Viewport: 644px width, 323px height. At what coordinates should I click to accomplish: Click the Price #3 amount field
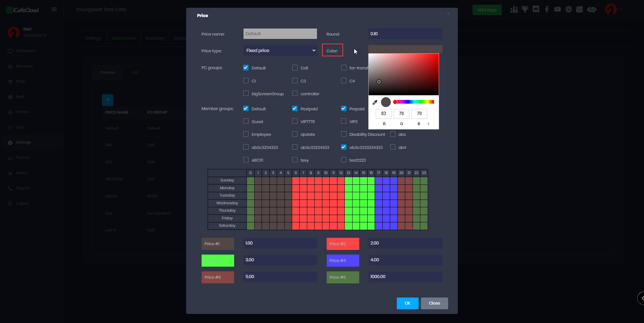280,260
